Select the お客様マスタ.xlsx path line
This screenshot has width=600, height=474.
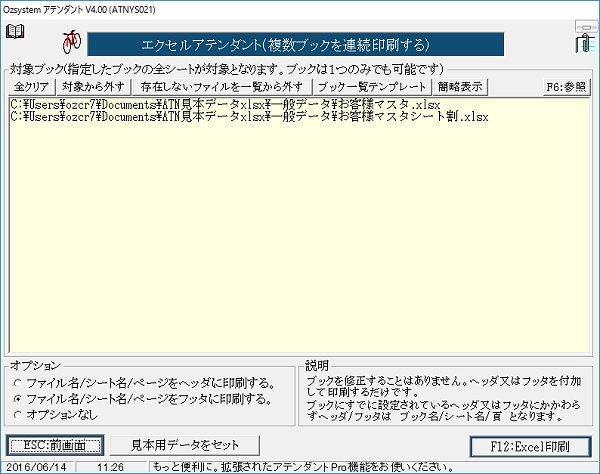coord(225,105)
